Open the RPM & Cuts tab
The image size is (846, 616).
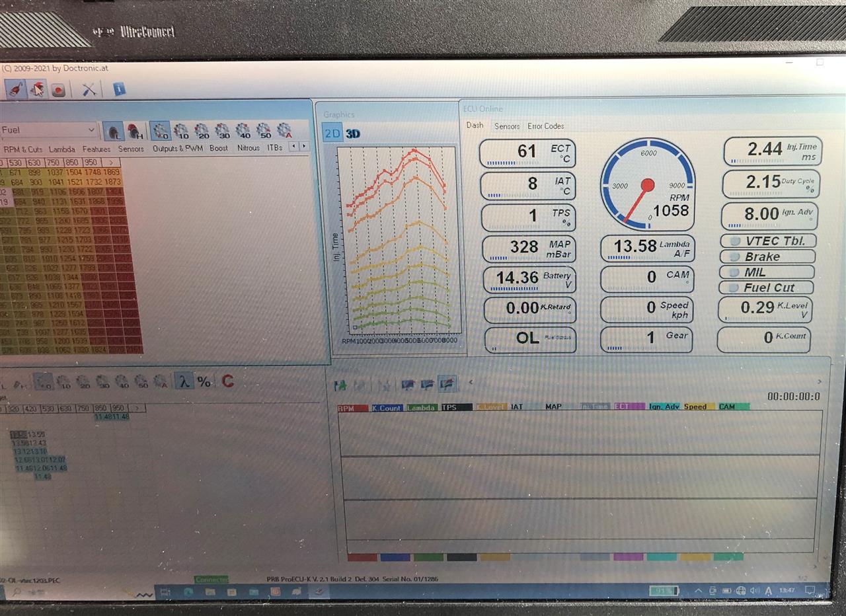point(22,149)
